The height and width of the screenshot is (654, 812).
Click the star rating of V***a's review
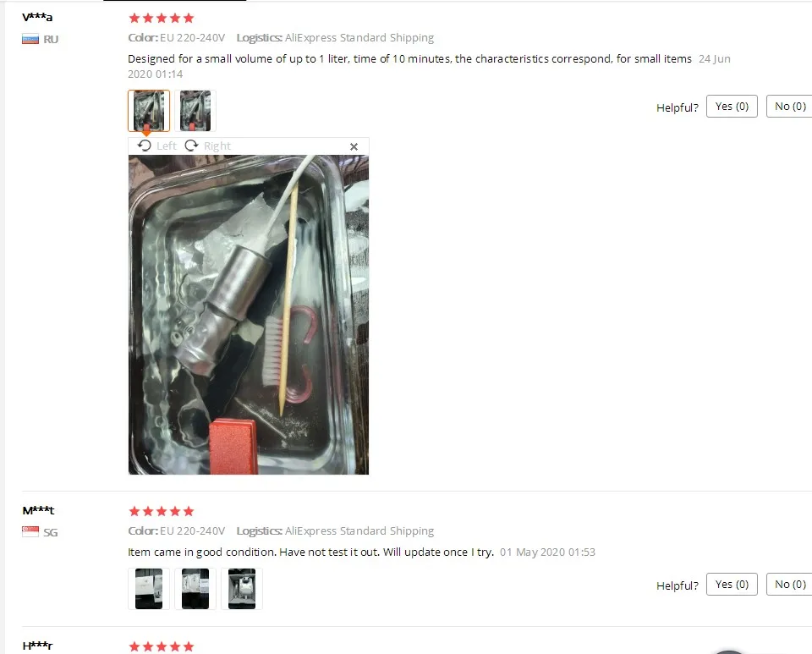pos(161,18)
